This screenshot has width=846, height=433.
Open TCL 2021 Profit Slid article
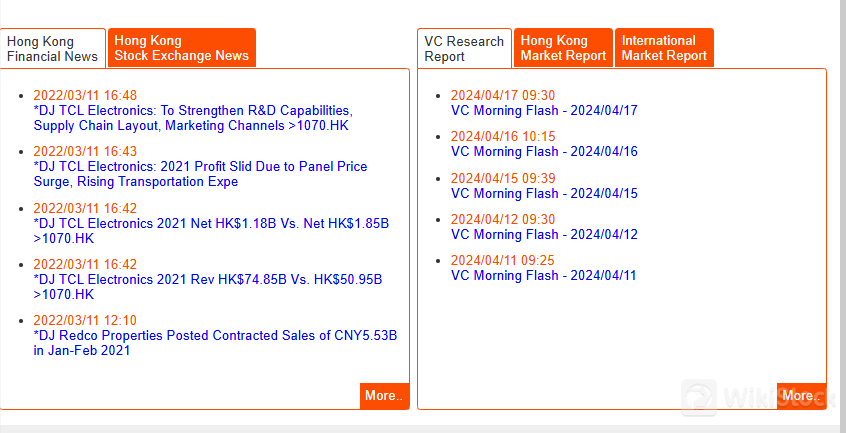click(200, 174)
